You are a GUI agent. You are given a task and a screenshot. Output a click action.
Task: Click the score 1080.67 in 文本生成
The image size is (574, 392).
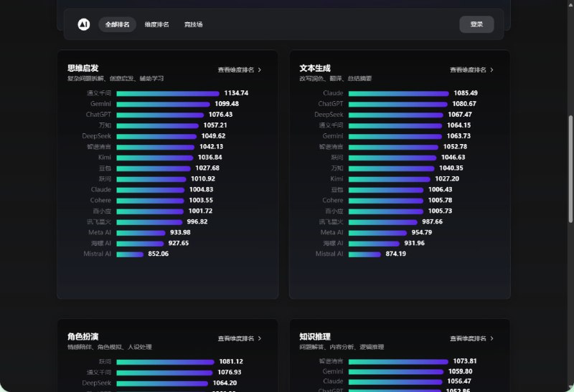click(464, 104)
